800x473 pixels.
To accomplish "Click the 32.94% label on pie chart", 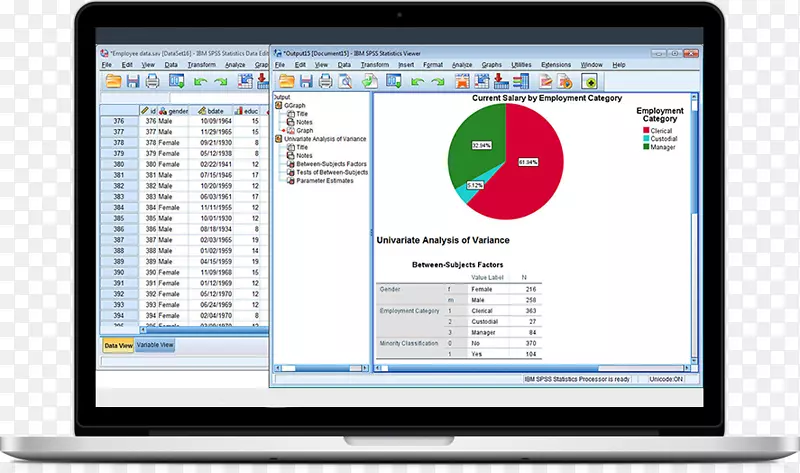I will pyautogui.click(x=481, y=145).
